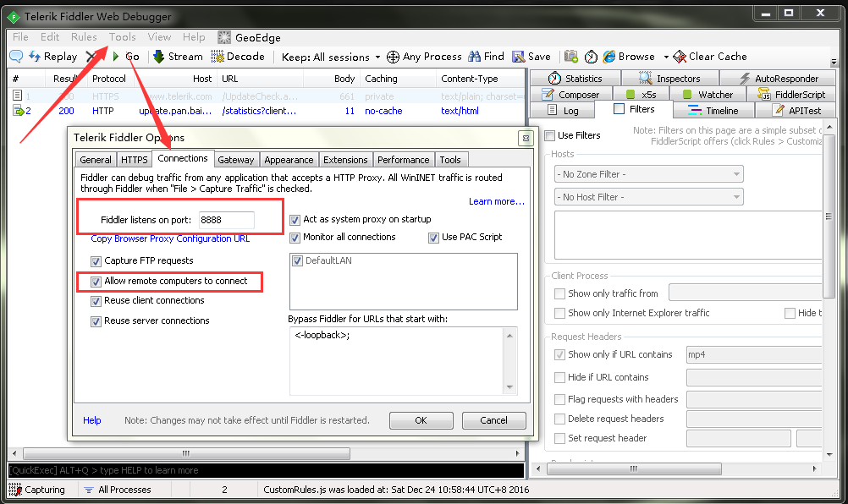Click the Any Process target icon
848x504 pixels.
(x=393, y=57)
